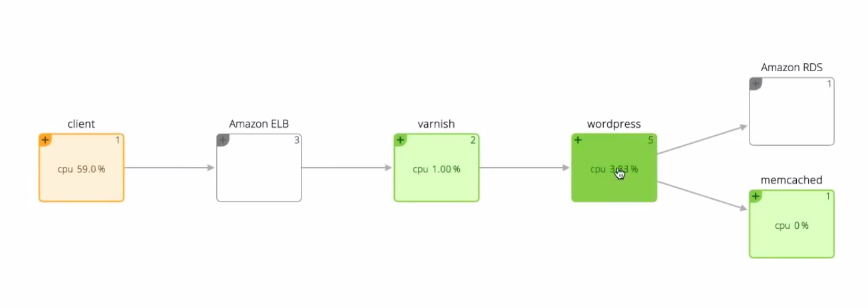Expand the client node plus icon
This screenshot has width=868, height=308.
(45, 140)
